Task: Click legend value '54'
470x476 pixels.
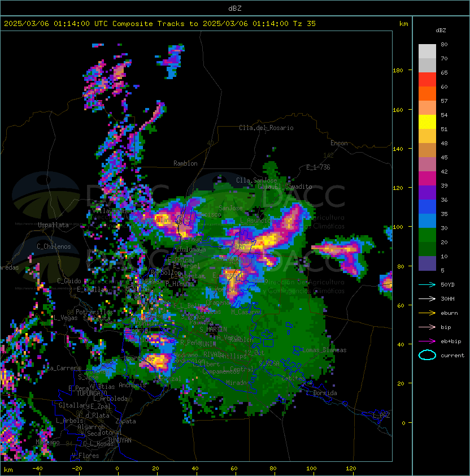Action: click(444, 115)
